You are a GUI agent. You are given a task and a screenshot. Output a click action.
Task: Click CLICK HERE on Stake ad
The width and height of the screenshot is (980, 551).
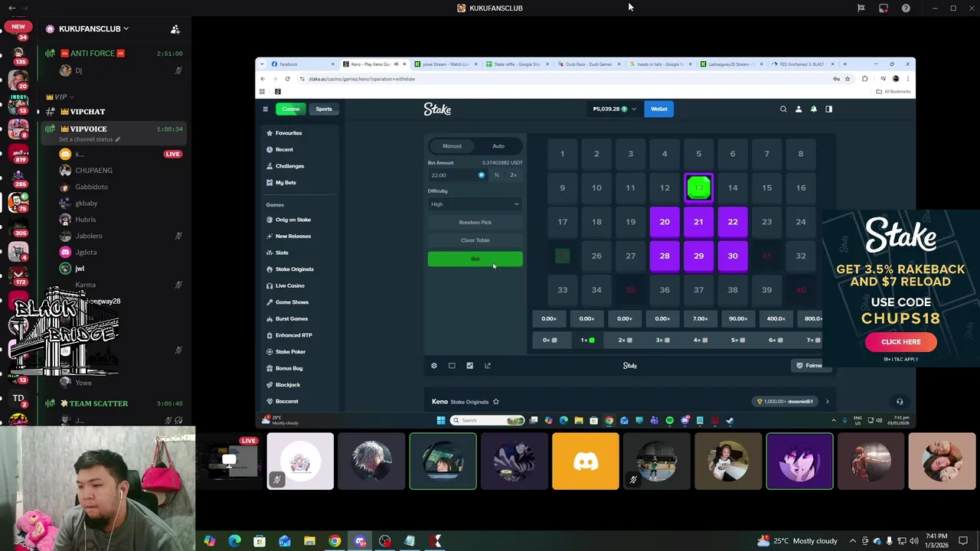pos(901,342)
